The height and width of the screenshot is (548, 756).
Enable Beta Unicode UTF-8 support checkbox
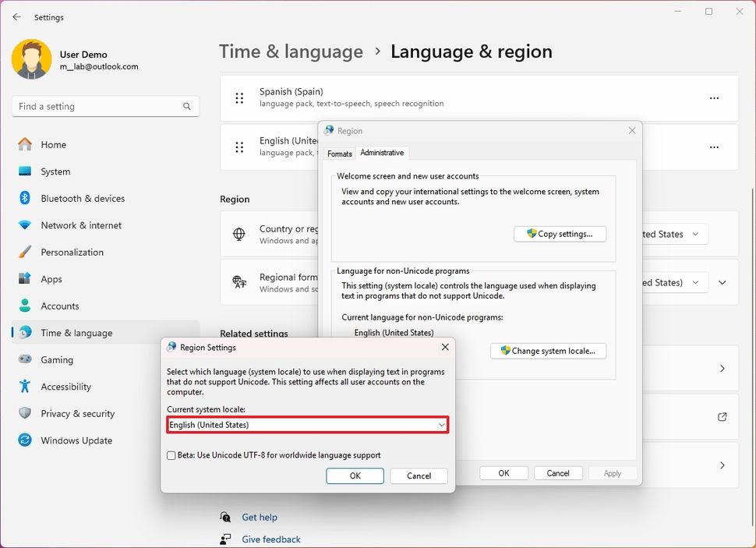[x=171, y=455]
